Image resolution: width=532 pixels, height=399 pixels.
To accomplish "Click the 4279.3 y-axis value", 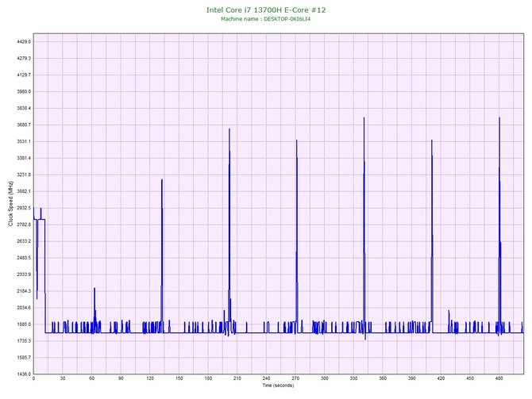I will (x=24, y=59).
